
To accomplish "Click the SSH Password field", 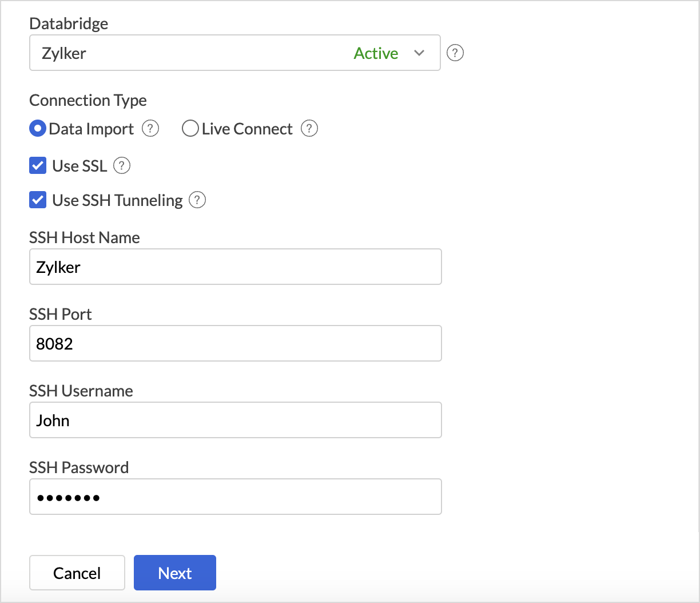I will pyautogui.click(x=235, y=497).
